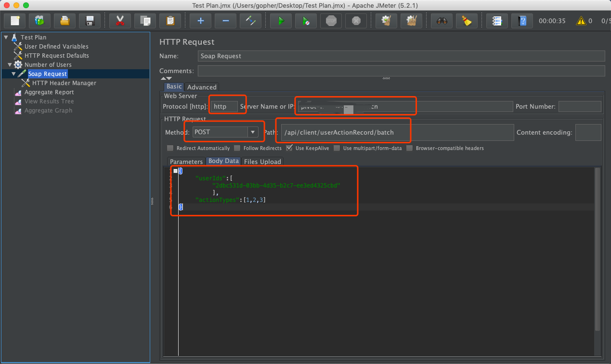Toggle Redirect Automatically checkbox
Viewport: 611px width, 364px height.
pos(170,148)
